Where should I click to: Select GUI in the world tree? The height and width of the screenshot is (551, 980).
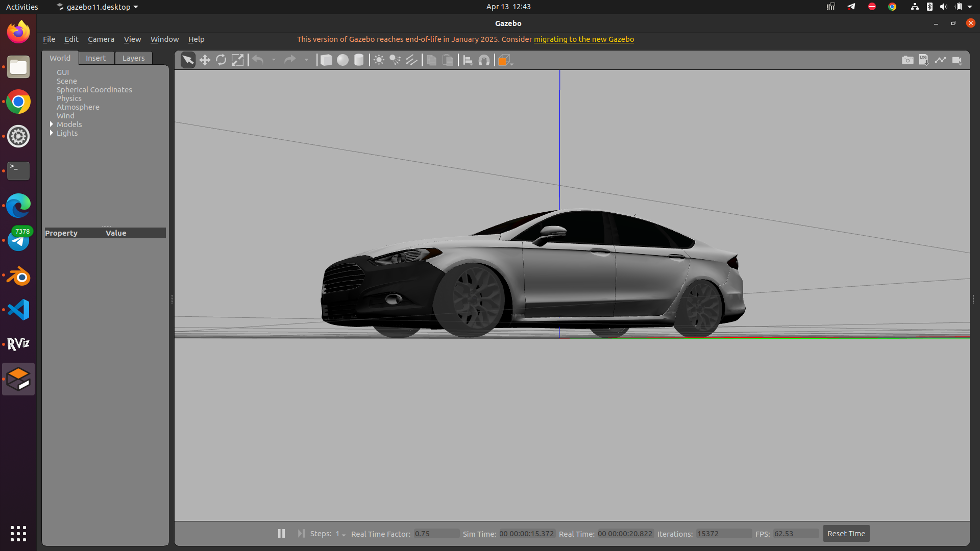(63, 72)
